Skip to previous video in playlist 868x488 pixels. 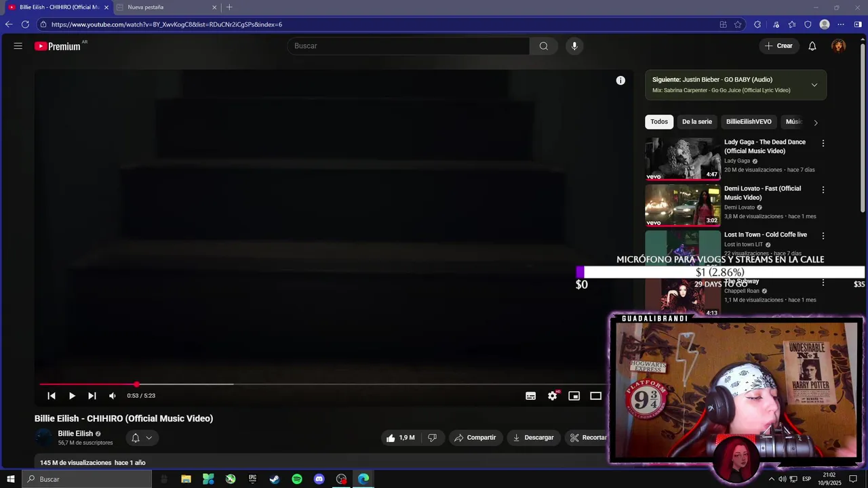[x=52, y=396]
